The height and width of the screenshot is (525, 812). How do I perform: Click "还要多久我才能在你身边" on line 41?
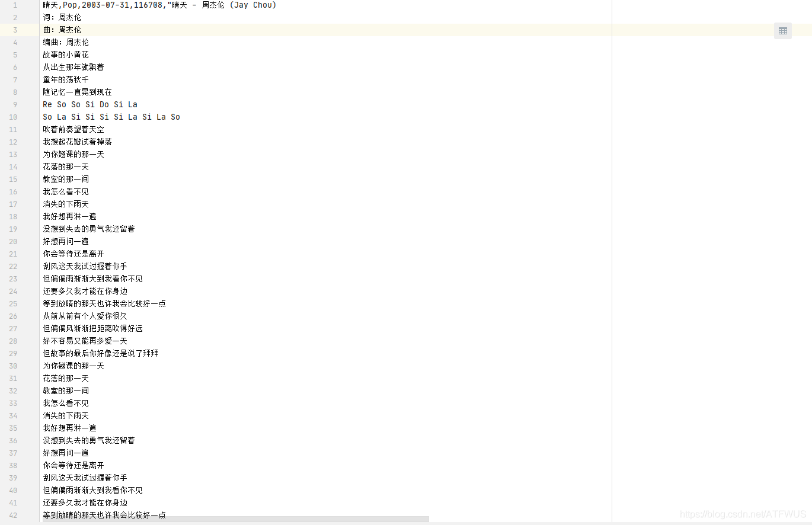85,502
